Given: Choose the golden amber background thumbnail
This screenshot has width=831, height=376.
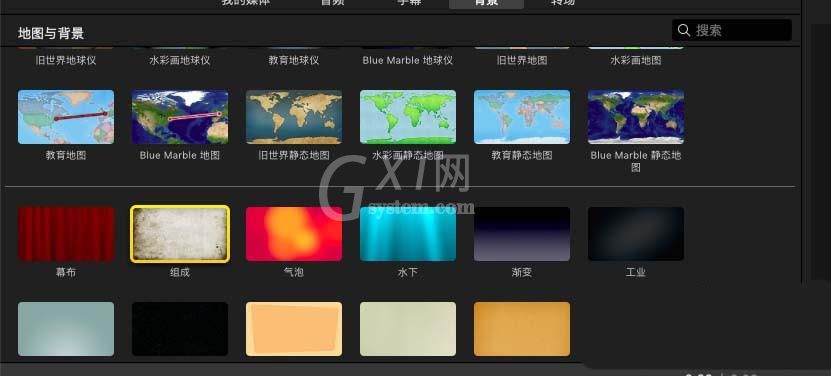Looking at the screenshot, I should coord(522,329).
